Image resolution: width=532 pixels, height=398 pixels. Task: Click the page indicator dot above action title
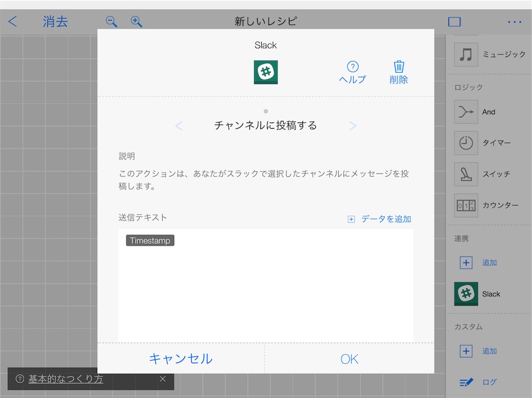265,111
